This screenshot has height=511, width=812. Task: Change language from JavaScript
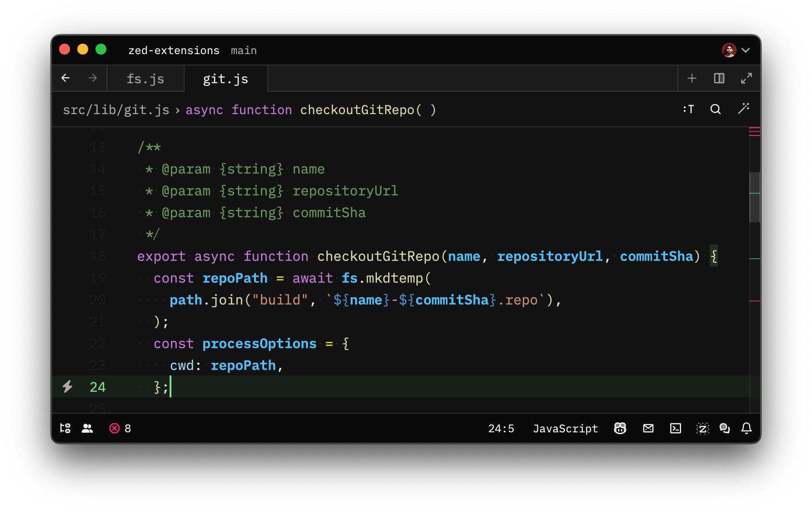pos(566,429)
